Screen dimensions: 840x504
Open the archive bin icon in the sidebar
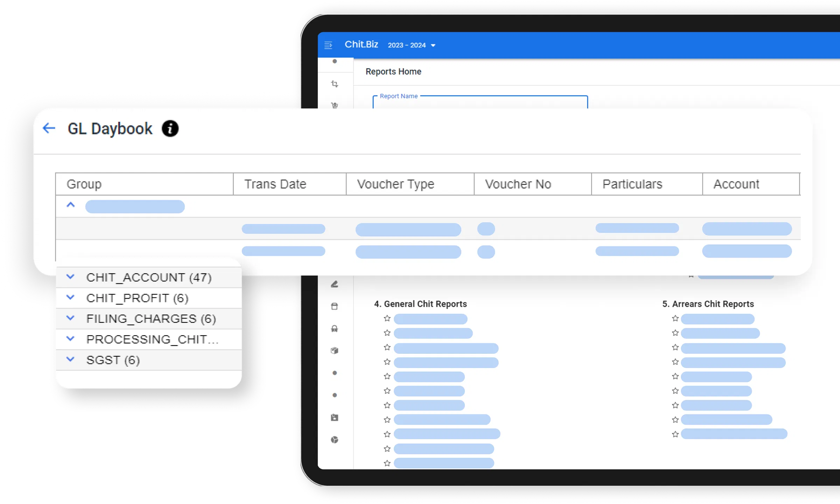(x=335, y=306)
